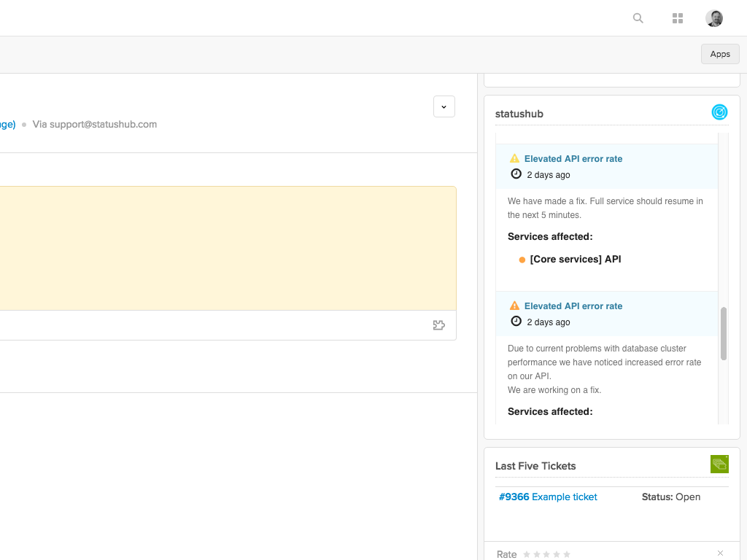This screenshot has width=747, height=560.
Task: Open second Elevated API error rate incident
Action: click(x=573, y=306)
